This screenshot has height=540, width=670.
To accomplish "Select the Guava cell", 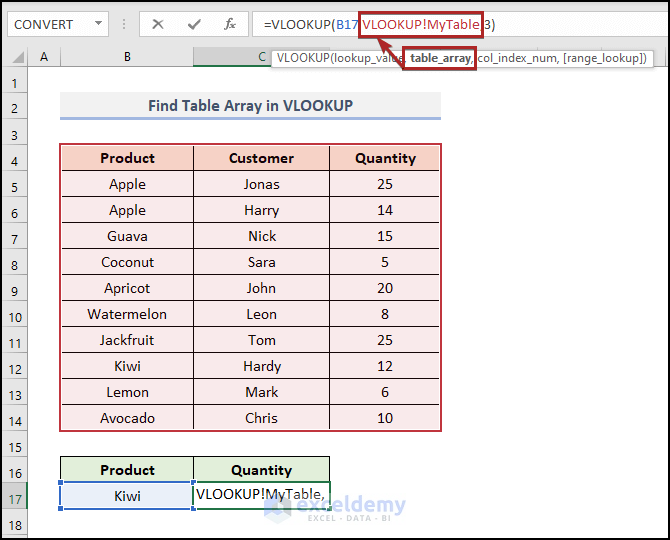I will [x=127, y=236].
